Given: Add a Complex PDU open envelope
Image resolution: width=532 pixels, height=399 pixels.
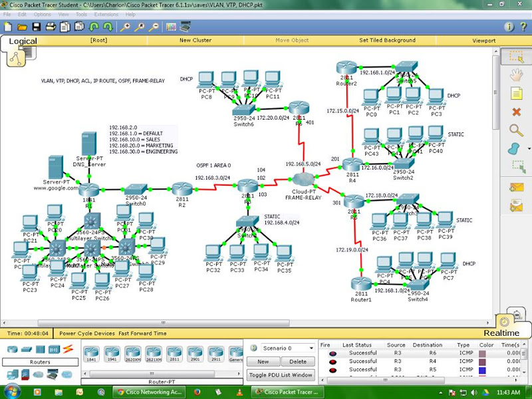Looking at the screenshot, I should [516, 206].
